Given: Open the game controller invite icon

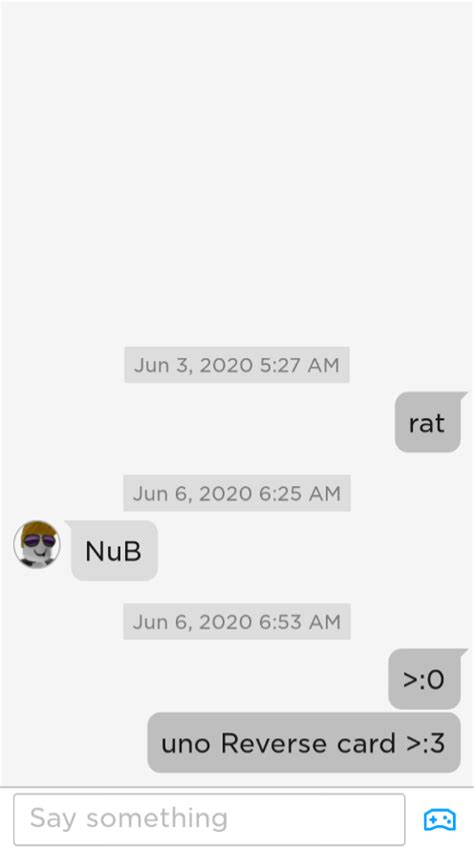Looking at the screenshot, I should click(x=440, y=820).
